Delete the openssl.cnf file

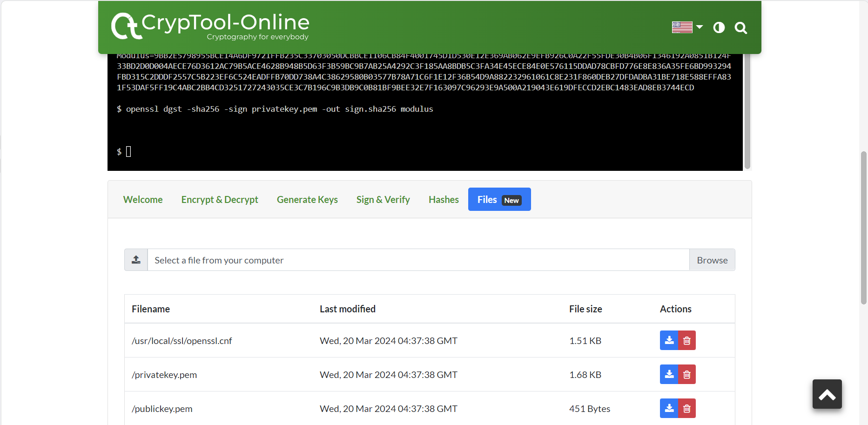(x=687, y=340)
